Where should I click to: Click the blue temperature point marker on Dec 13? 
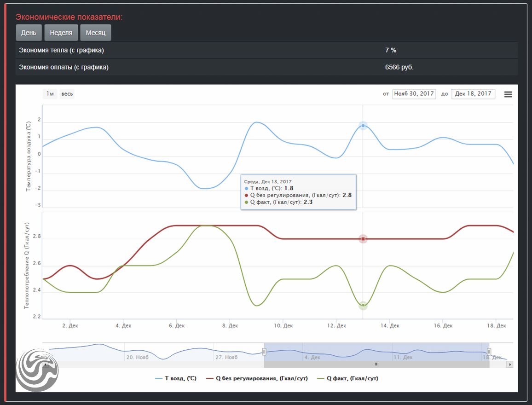point(363,126)
